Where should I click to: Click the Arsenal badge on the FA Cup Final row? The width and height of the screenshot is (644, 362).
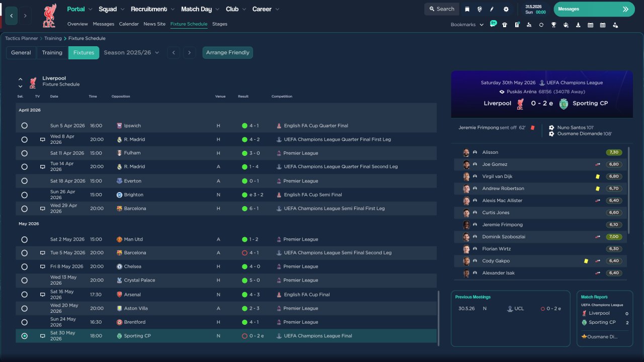[x=119, y=295]
